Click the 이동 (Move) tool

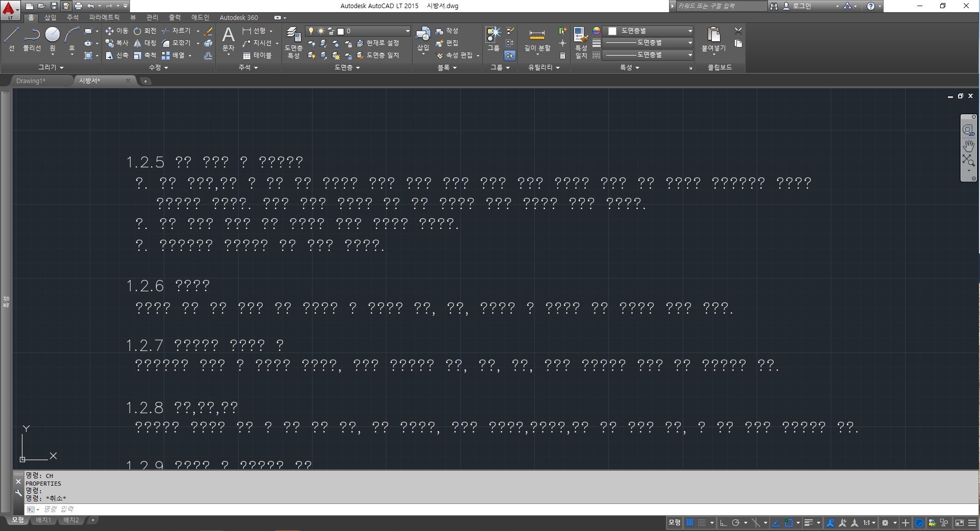pyautogui.click(x=117, y=31)
